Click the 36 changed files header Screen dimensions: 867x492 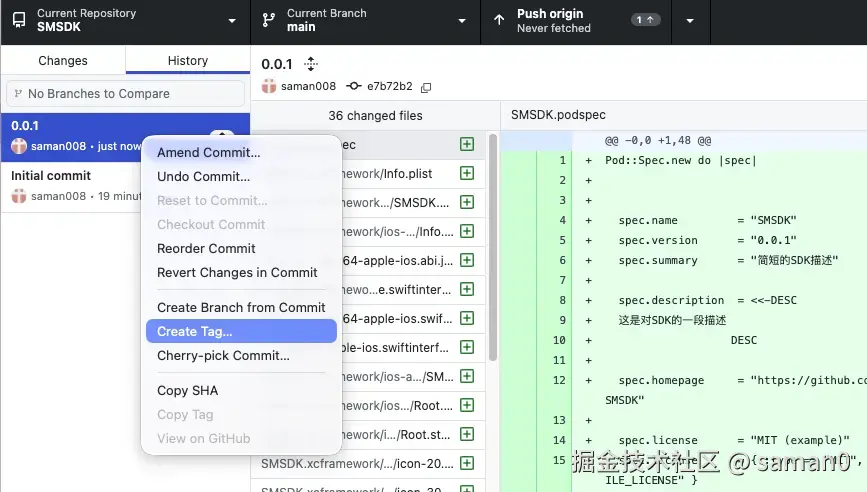coord(375,116)
